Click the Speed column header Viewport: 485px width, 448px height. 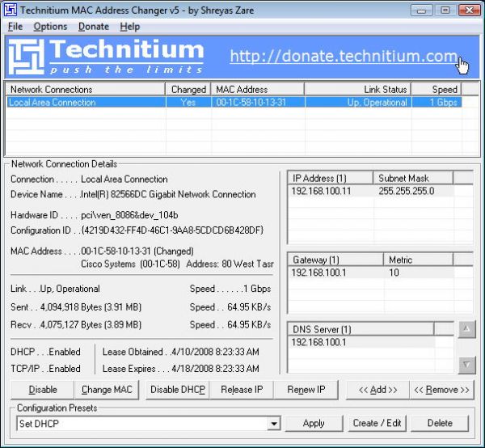point(436,90)
